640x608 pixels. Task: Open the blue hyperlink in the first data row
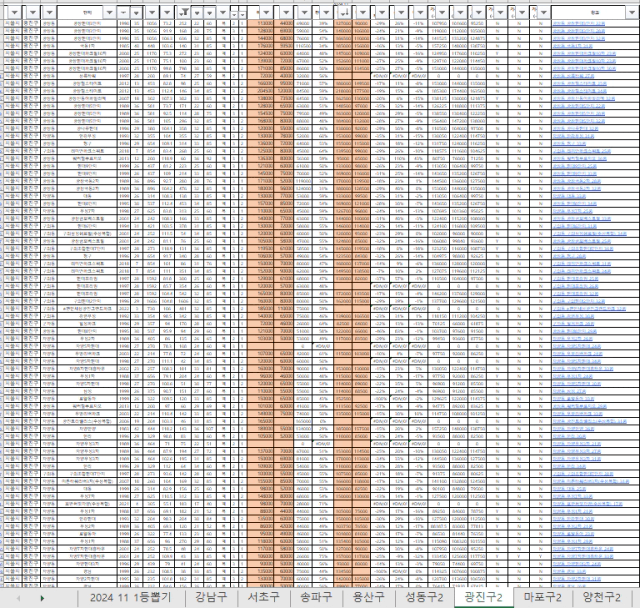tap(579, 24)
